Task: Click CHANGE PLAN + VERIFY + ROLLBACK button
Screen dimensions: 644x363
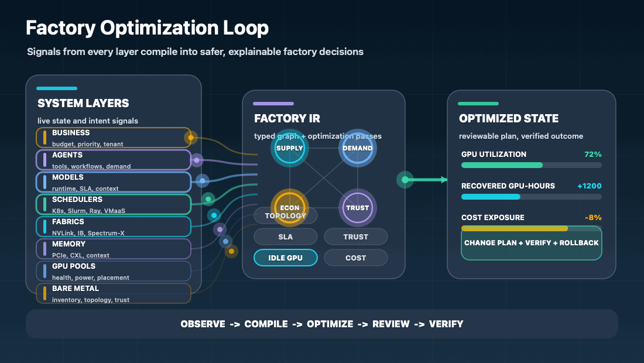Action: (532, 243)
